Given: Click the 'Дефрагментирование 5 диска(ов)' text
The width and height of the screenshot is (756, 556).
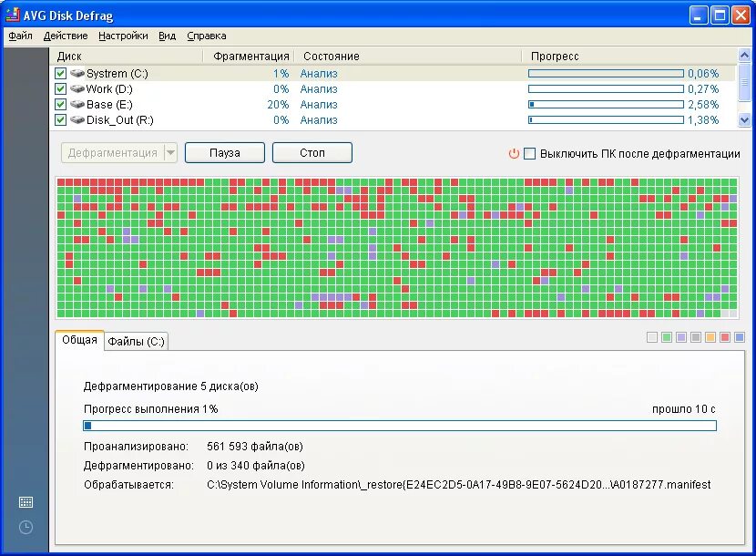Looking at the screenshot, I should [170, 386].
